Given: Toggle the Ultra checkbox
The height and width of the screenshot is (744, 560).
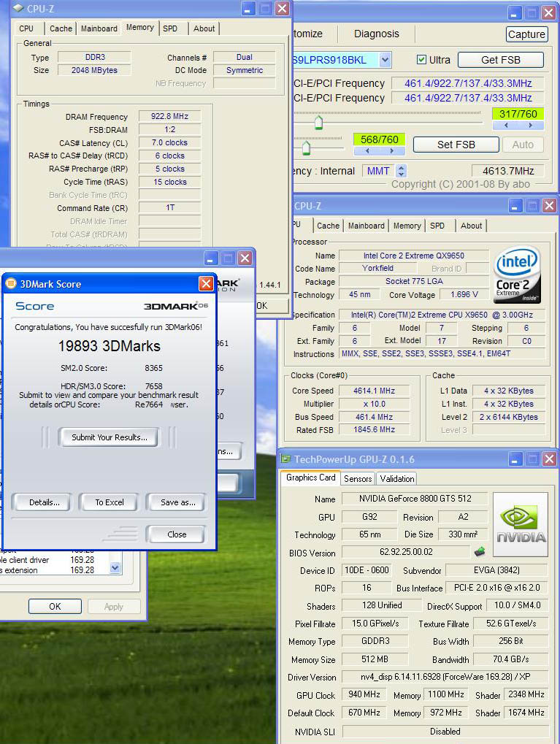Looking at the screenshot, I should [x=421, y=60].
